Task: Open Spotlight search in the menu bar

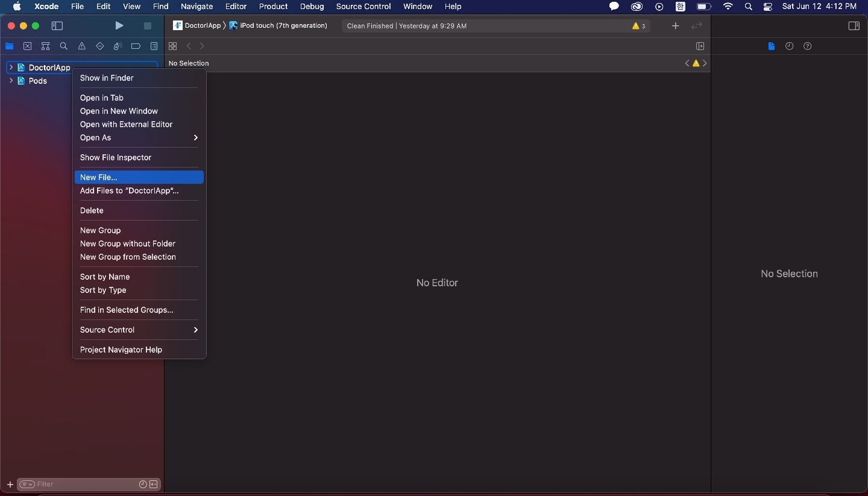Action: point(748,7)
